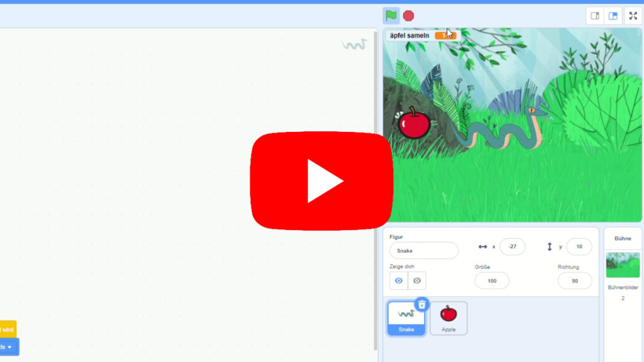The image size is (644, 362).
Task: Click the Richtung field showing 90
Action: pos(574,280)
